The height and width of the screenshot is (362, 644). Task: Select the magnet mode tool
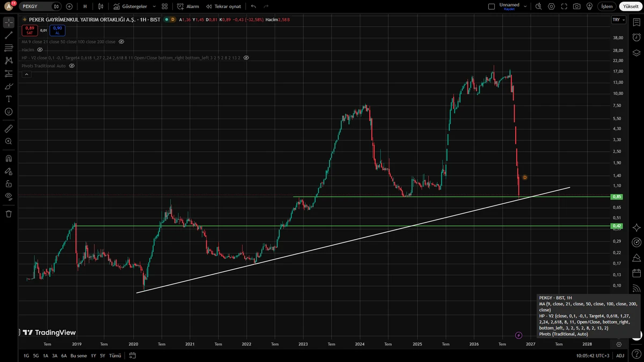tap(9, 159)
